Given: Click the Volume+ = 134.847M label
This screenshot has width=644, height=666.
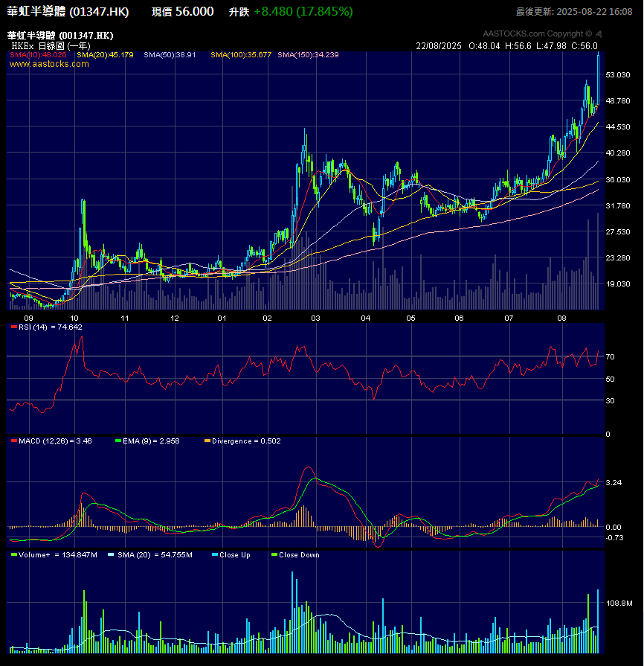Looking at the screenshot, I should pos(58,554).
